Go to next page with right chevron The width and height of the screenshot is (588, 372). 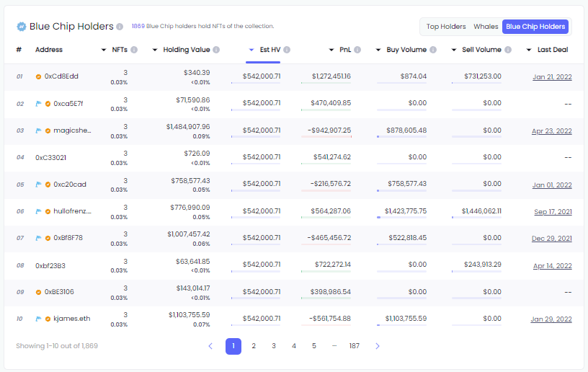pyautogui.click(x=378, y=346)
